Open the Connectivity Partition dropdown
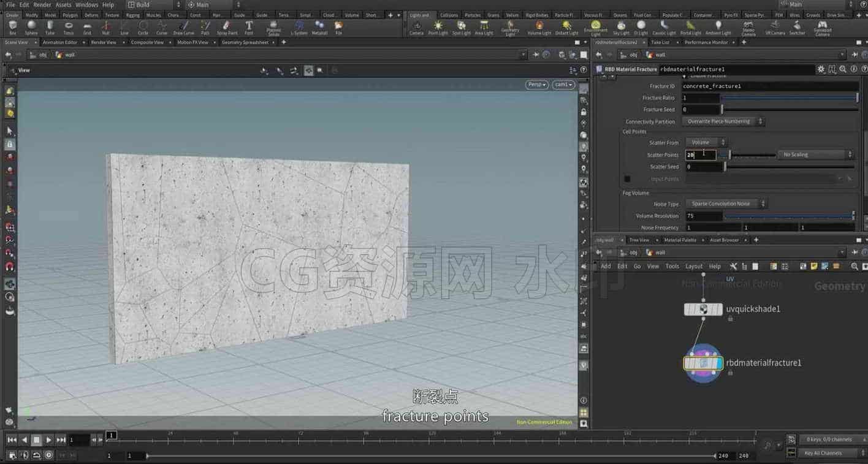Screen dimensions: 868x464 [723, 121]
